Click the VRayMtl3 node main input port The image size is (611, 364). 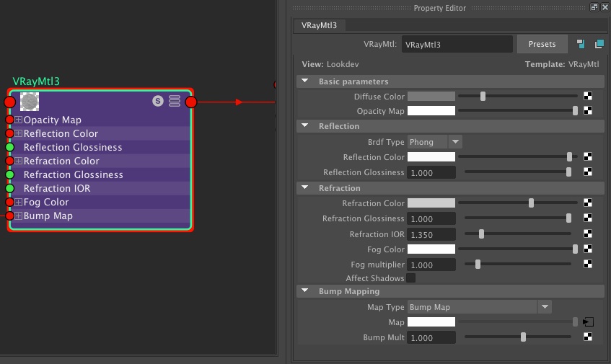pyautogui.click(x=10, y=102)
